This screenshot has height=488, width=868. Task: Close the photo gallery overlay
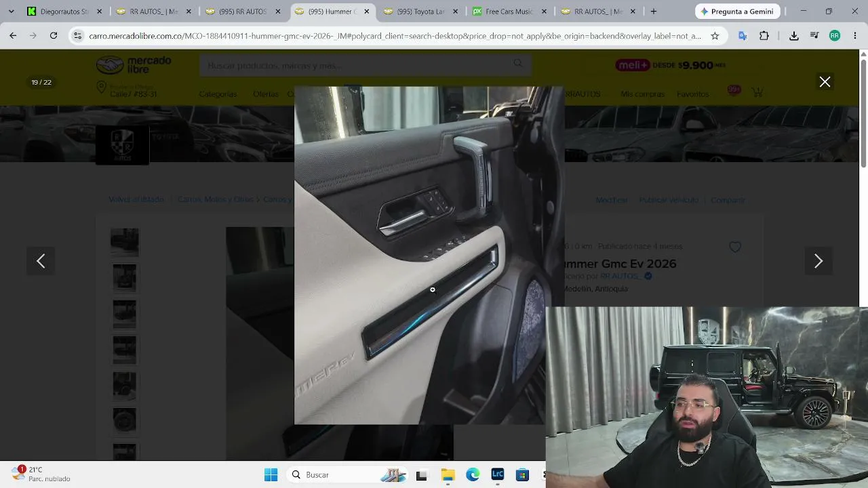pyautogui.click(x=825, y=82)
